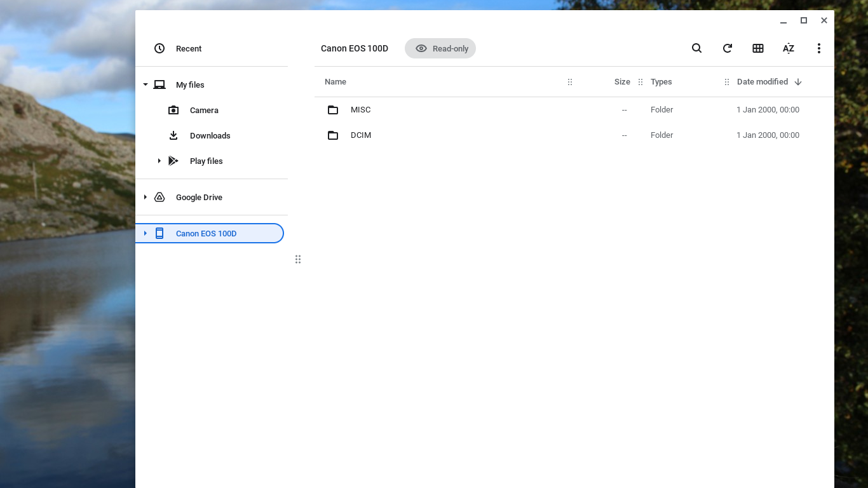This screenshot has height=488, width=868.
Task: Toggle Date modified sort direction arrow
Action: click(x=798, y=82)
